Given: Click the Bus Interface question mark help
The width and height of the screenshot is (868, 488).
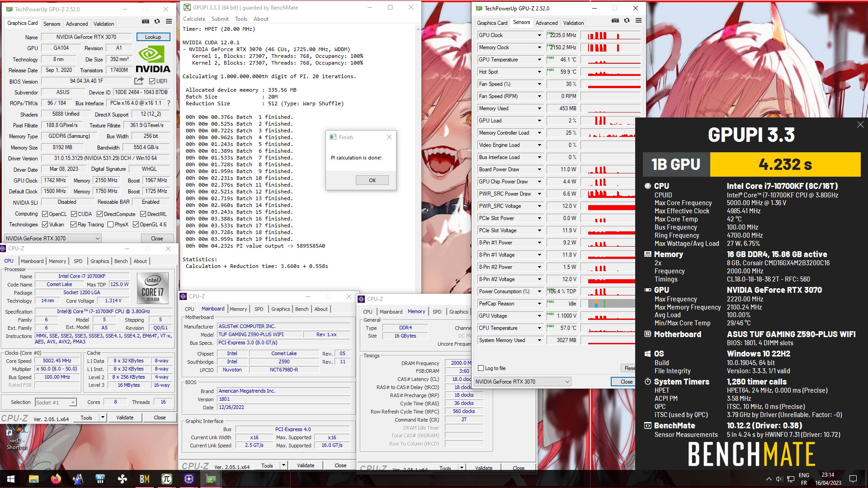Looking at the screenshot, I should [x=169, y=103].
